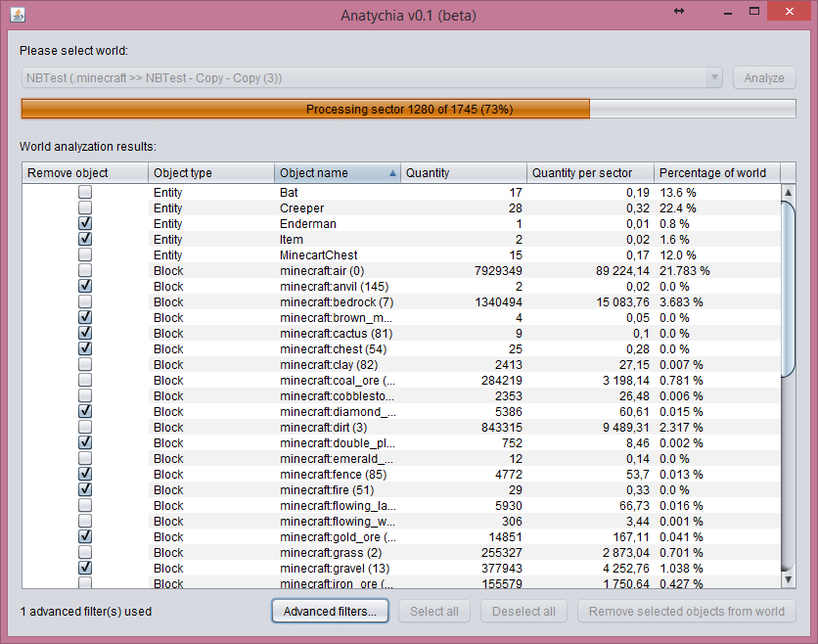
Task: Click the '1 advanced filter(s) used' status text
Action: click(86, 611)
